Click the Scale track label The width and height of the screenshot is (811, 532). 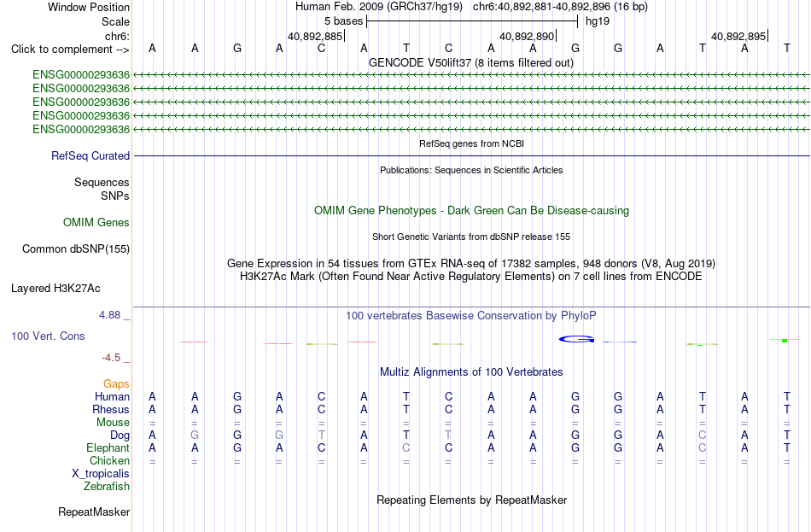(x=115, y=21)
